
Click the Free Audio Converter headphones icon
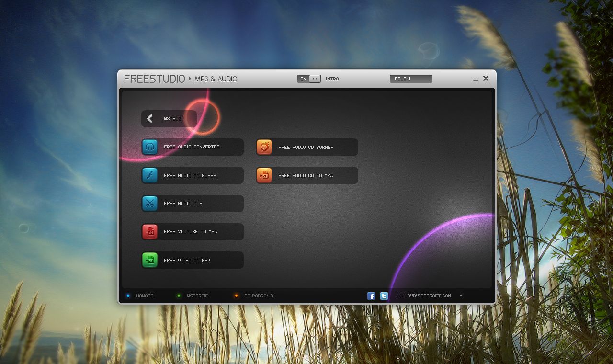pos(150,147)
